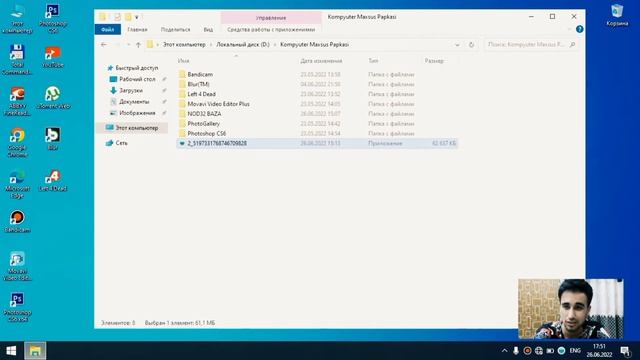Image resolution: width=640 pixels, height=360 pixels.
Task: Go back with the back arrow
Action: pos(104,45)
